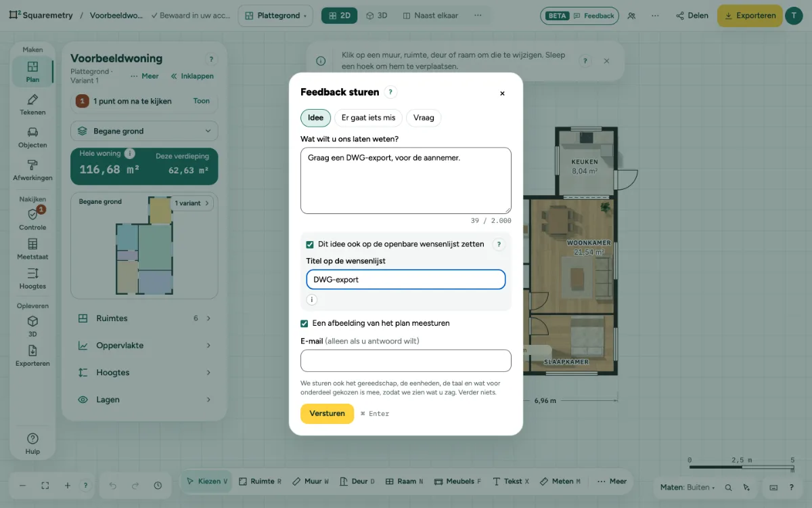The height and width of the screenshot is (508, 812).
Task: Open the panel Meer options
Action: coord(145,77)
